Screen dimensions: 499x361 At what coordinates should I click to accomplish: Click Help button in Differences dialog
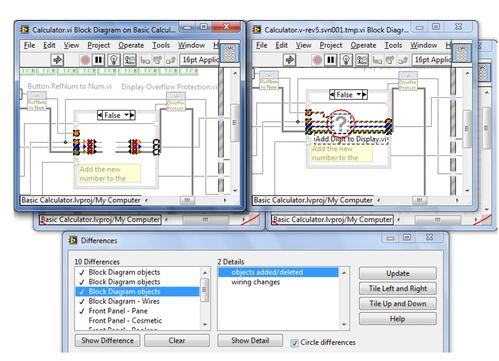[x=398, y=319]
